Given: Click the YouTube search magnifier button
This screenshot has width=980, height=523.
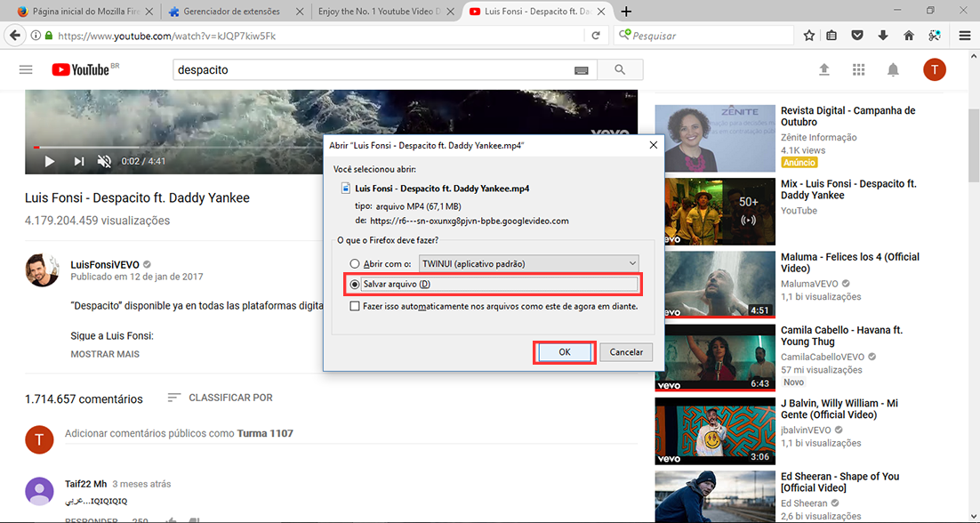Looking at the screenshot, I should 620,70.
